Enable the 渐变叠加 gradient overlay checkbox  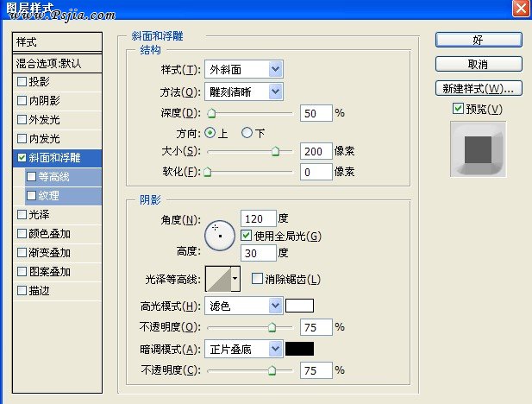tap(22, 253)
